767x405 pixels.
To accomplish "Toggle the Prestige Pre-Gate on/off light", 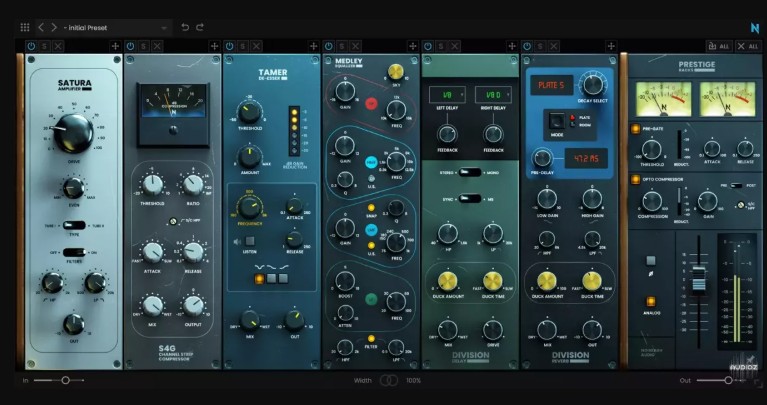I will [636, 128].
